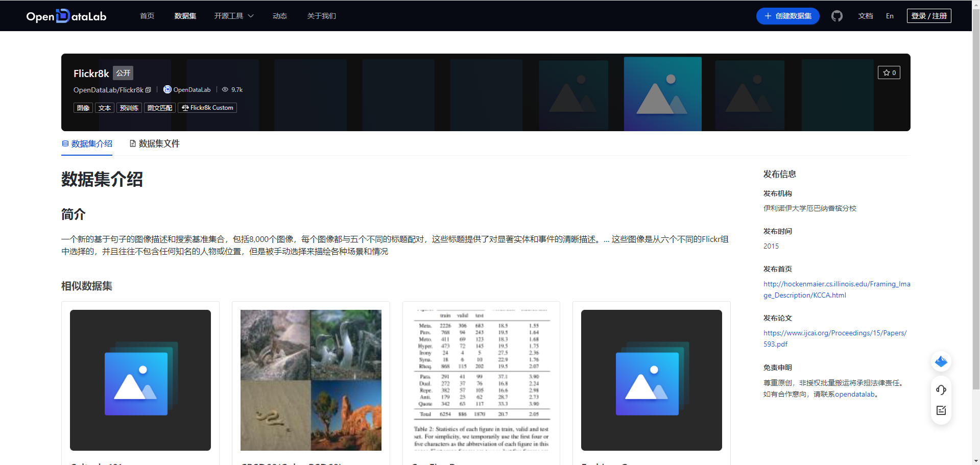Switch language to En

[890, 16]
